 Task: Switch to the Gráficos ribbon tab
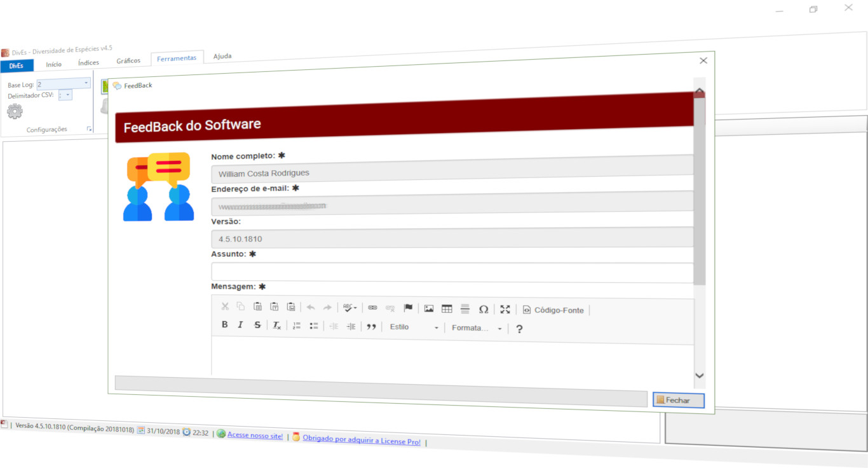pyautogui.click(x=128, y=60)
